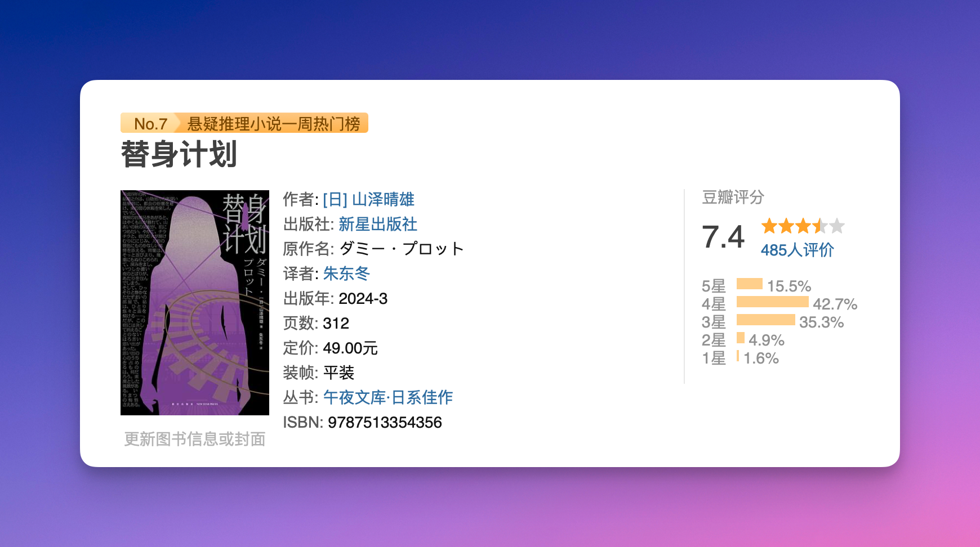The width and height of the screenshot is (980, 547).
Task: Click the 3星 rating bar
Action: point(766,320)
